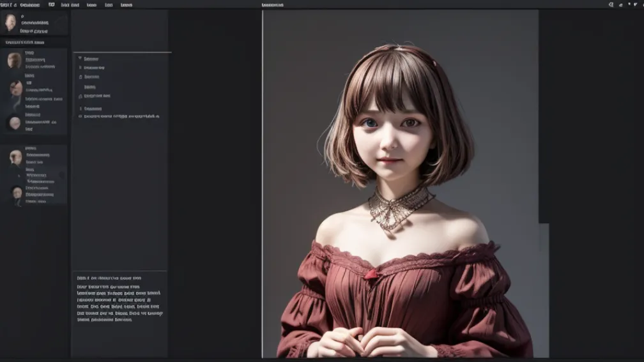Expand the sixth settings row after the gap
The height and width of the screenshot is (362, 644).
coord(80,109)
